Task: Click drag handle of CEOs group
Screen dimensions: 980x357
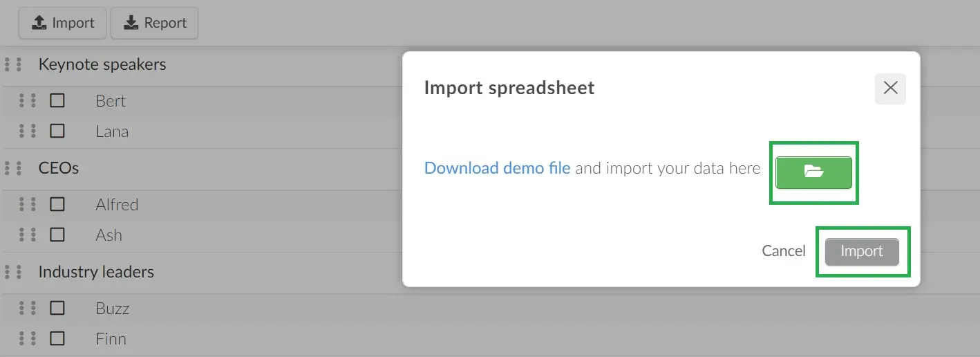Action: (x=13, y=168)
